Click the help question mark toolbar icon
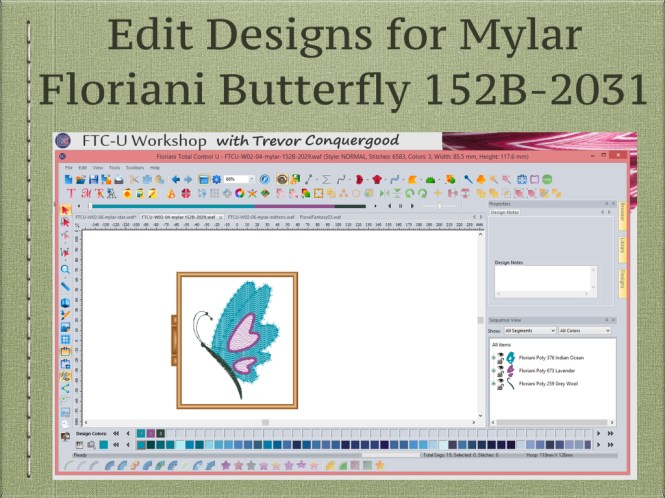Viewport: 665px width, 498px height. click(x=264, y=179)
